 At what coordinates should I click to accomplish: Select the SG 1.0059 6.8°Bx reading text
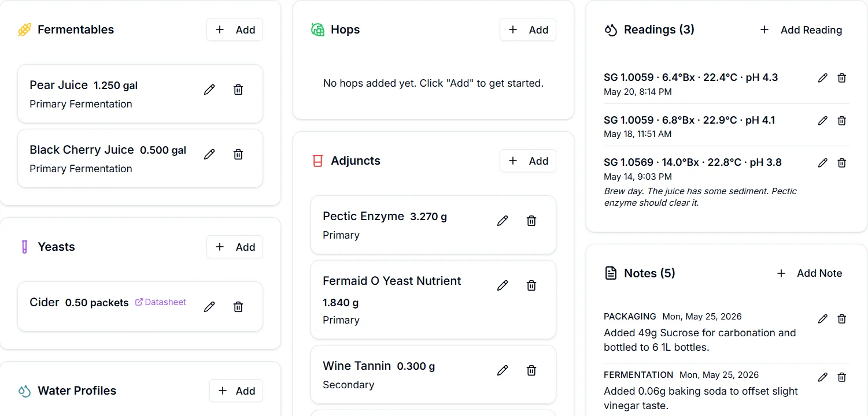point(689,120)
